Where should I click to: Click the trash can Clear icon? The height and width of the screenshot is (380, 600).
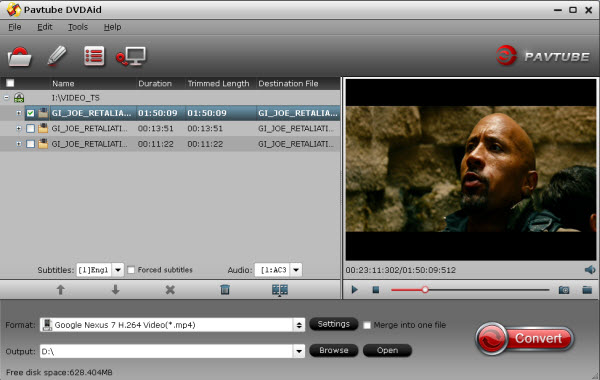(225, 290)
